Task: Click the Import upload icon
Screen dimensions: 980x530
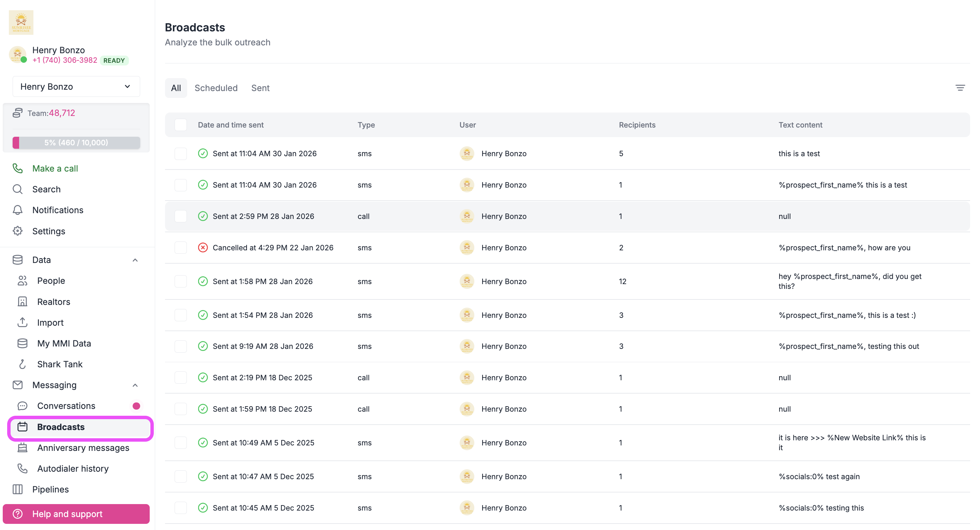Action: coord(23,322)
